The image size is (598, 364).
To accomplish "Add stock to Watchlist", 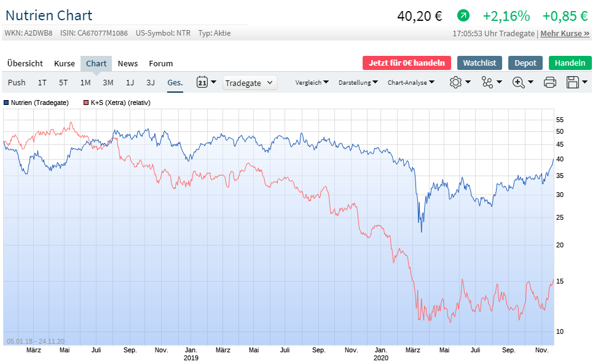I will pos(479,63).
